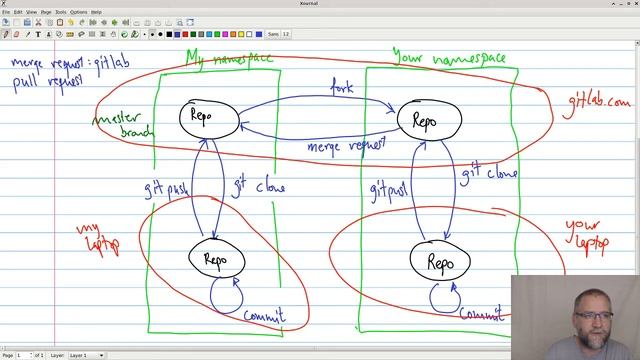Open the custom color chooser button
The width and height of the screenshot is (640, 360).
point(259,34)
